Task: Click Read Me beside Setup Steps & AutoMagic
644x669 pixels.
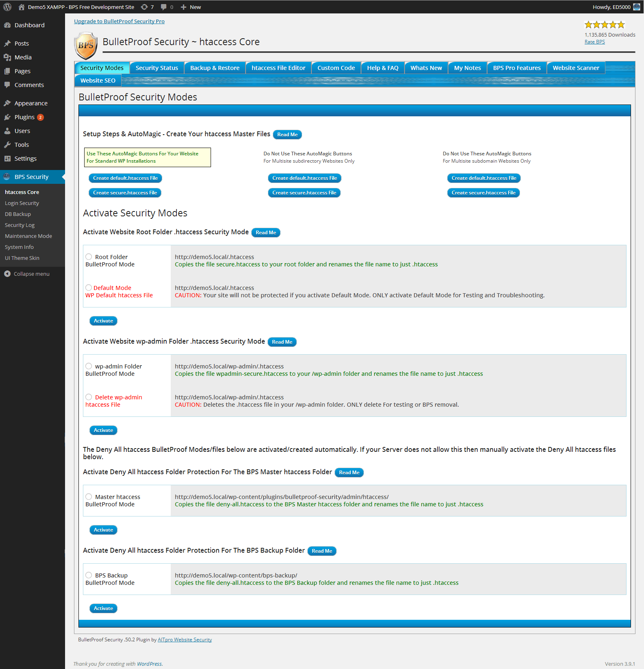Action: coord(287,135)
